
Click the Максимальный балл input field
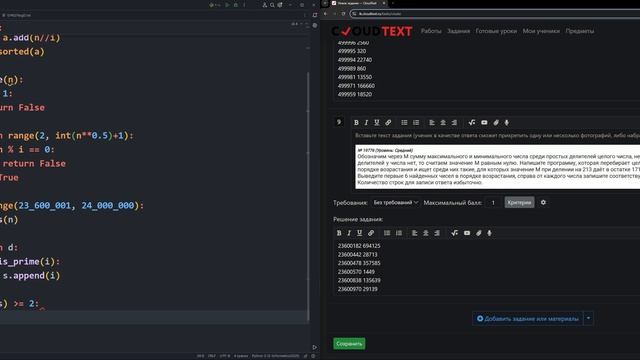click(x=493, y=202)
